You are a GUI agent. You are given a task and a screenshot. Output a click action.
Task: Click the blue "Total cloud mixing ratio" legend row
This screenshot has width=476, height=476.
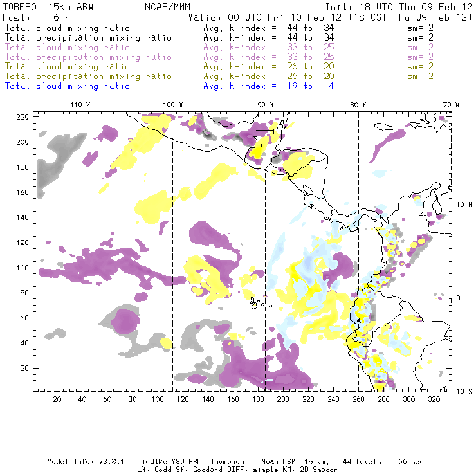pyautogui.click(x=169, y=86)
